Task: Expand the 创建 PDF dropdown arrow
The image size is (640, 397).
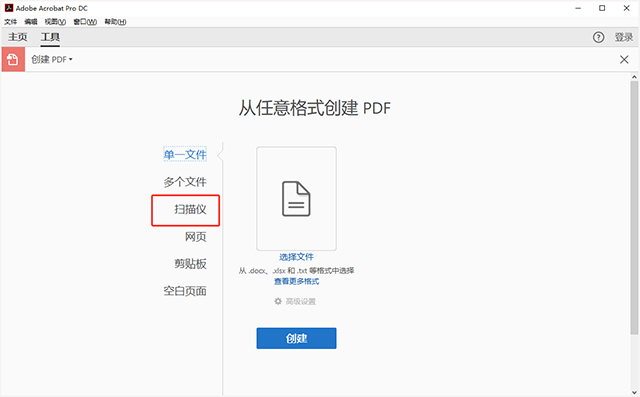Action: (71, 60)
